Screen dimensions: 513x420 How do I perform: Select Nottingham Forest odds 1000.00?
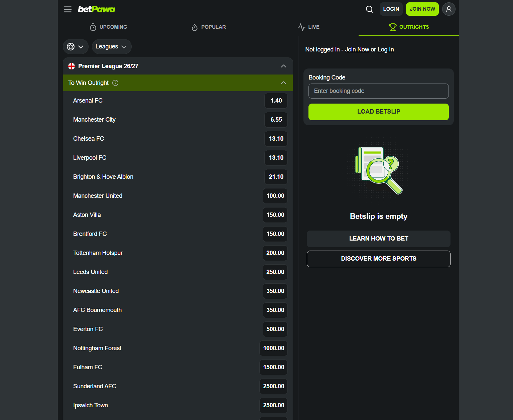coord(274,348)
